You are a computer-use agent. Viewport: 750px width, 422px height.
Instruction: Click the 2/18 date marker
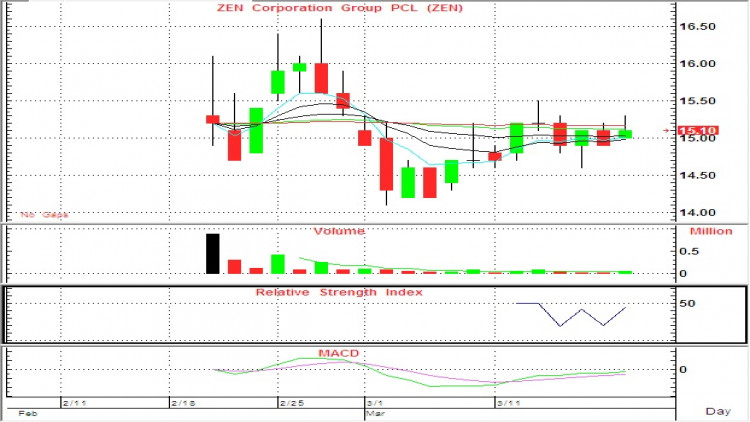pos(184,403)
